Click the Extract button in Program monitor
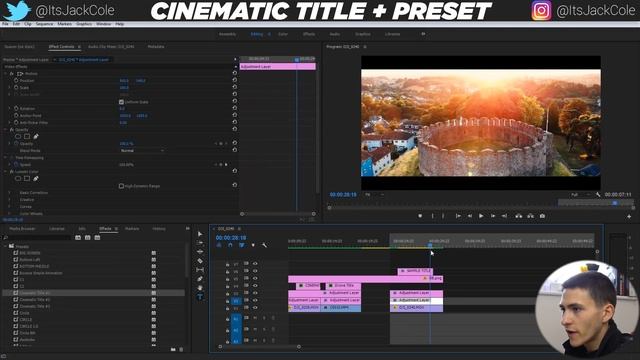 [x=530, y=216]
